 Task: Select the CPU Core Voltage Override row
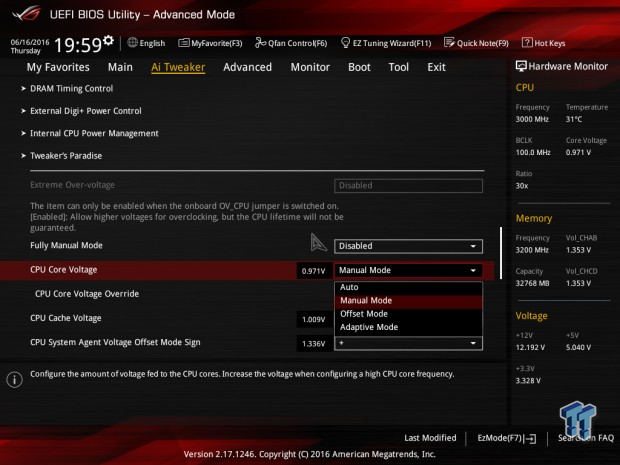[x=87, y=294]
